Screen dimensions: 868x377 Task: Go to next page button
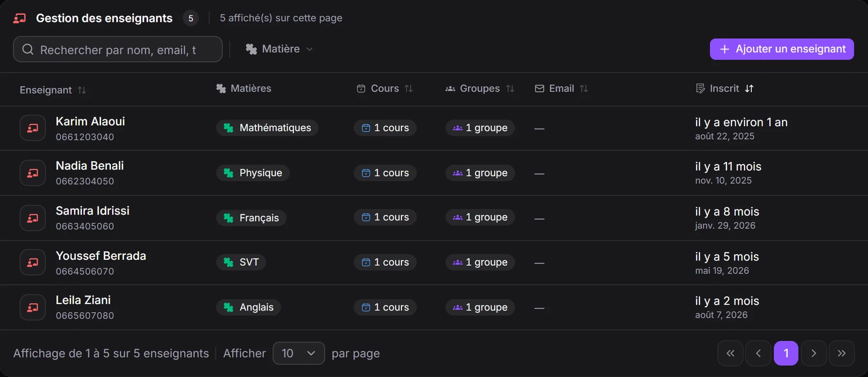(814, 353)
